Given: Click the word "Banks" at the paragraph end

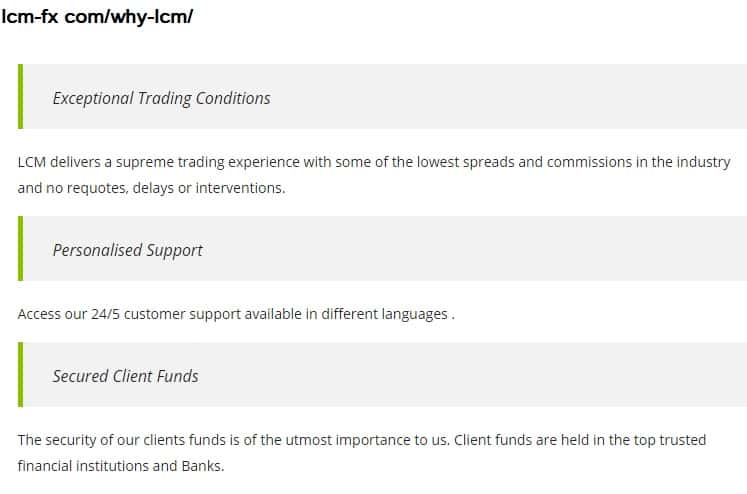Looking at the screenshot, I should tap(201, 466).
